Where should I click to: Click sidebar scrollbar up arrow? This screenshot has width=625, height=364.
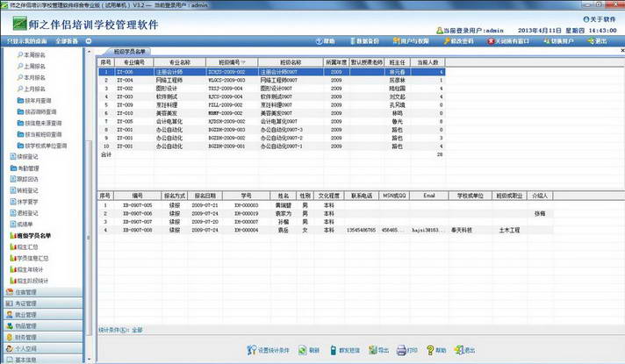89,52
